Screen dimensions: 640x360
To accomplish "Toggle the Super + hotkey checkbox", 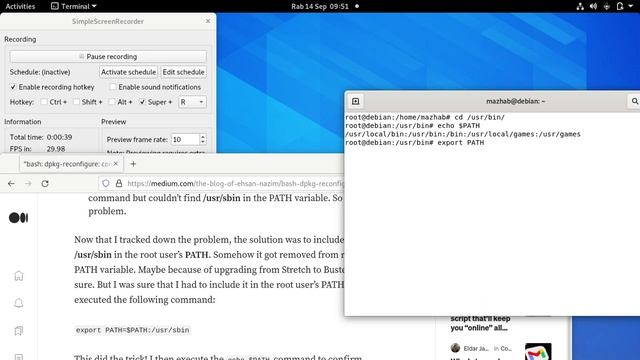I will click(142, 102).
